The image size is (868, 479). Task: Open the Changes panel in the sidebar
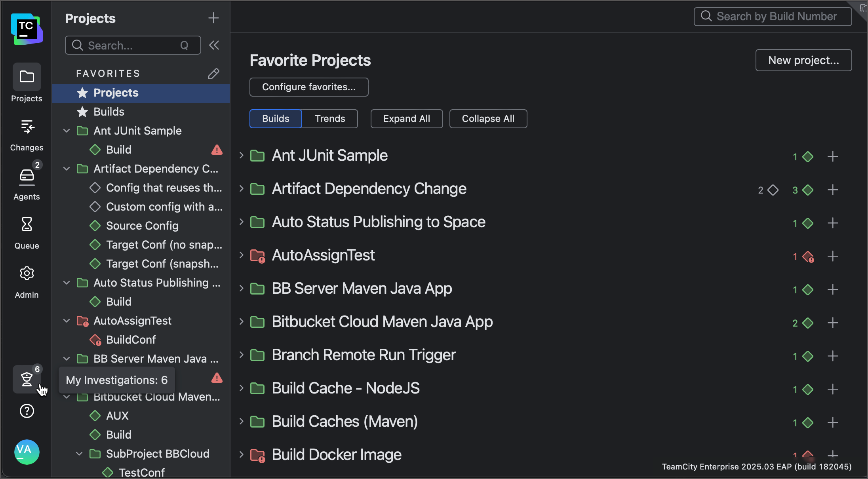pyautogui.click(x=26, y=135)
